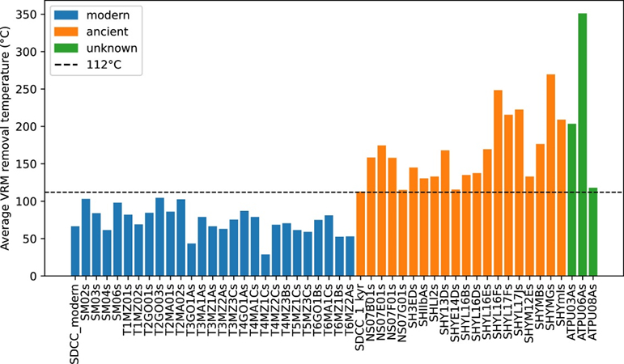Select the '112°C' legend label
This screenshot has height=364, width=624.
pos(104,65)
